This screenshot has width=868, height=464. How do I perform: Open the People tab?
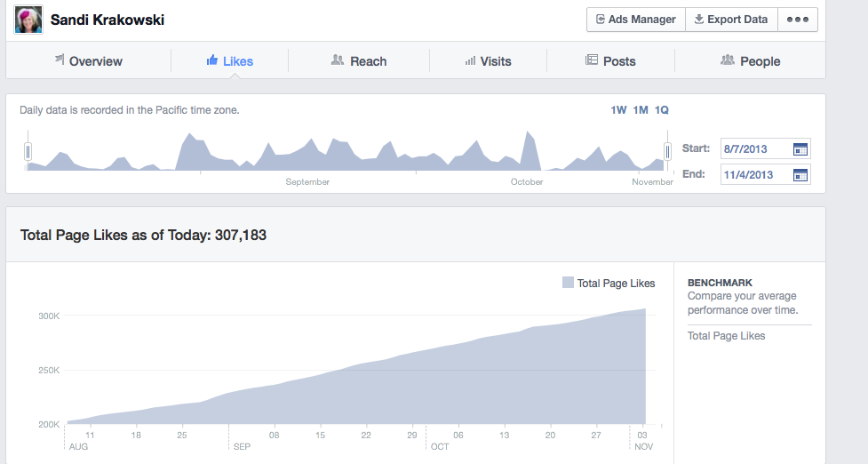[x=751, y=61]
